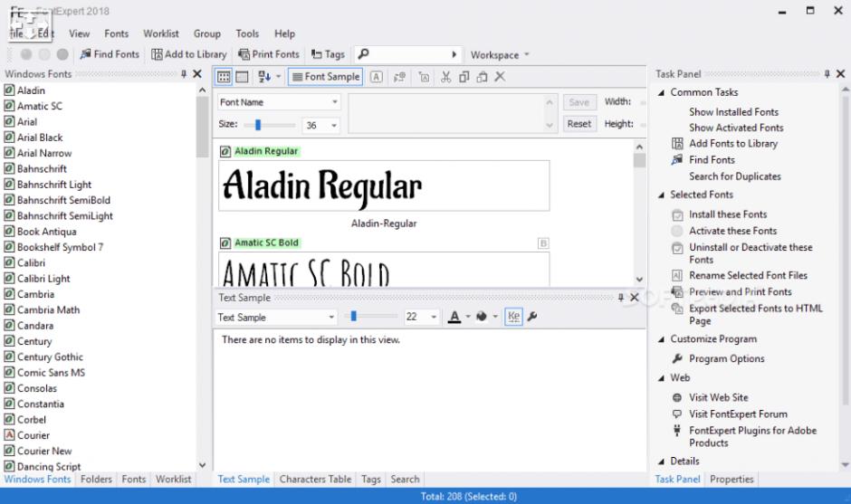Switch to the Properties tab
The width and height of the screenshot is (851, 504).
click(x=731, y=479)
